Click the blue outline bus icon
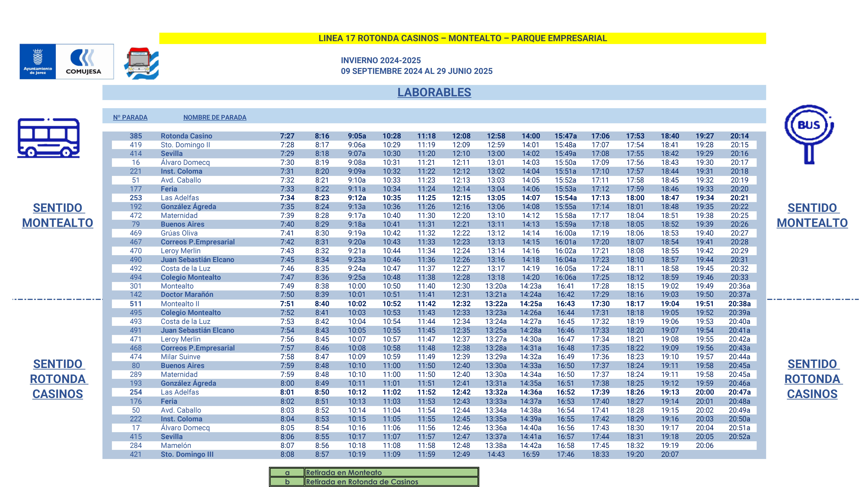The height and width of the screenshot is (487, 868). 49,138
